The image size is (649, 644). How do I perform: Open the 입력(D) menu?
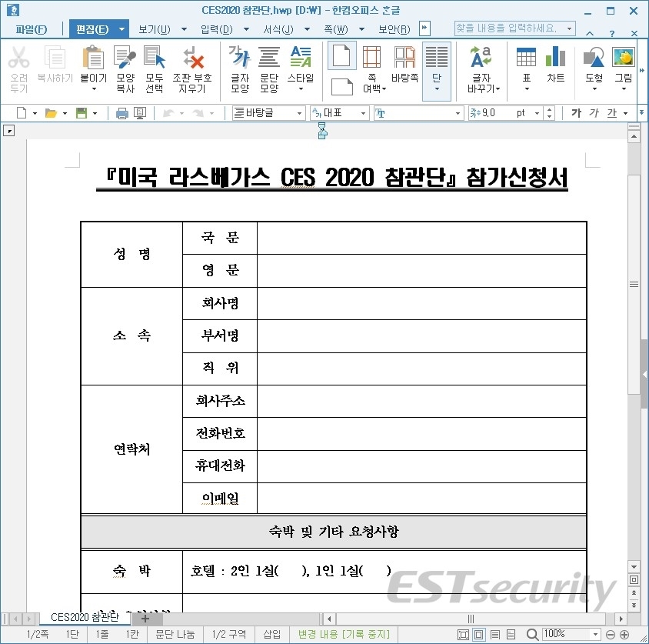217,29
